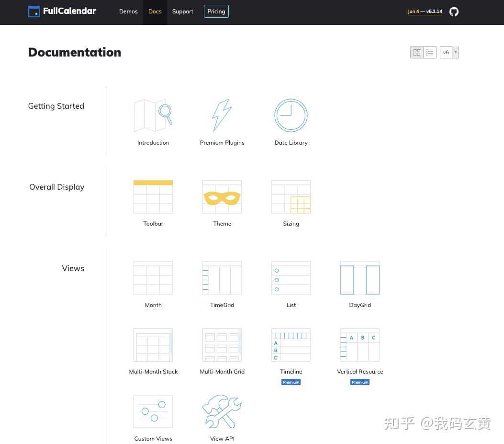504x444 pixels.
Task: Open the Introduction documentation icon
Action: [153, 115]
